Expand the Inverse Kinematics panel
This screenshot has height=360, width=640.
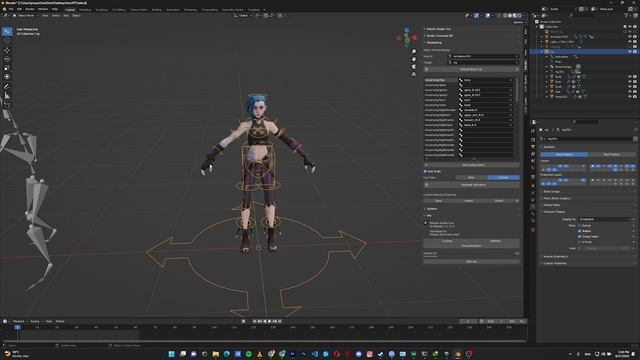[x=555, y=257]
